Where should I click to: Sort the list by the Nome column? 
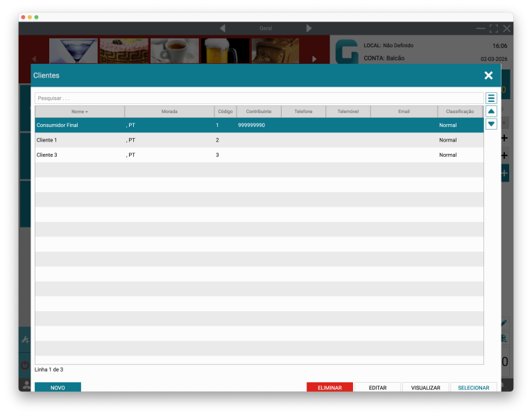click(x=80, y=112)
